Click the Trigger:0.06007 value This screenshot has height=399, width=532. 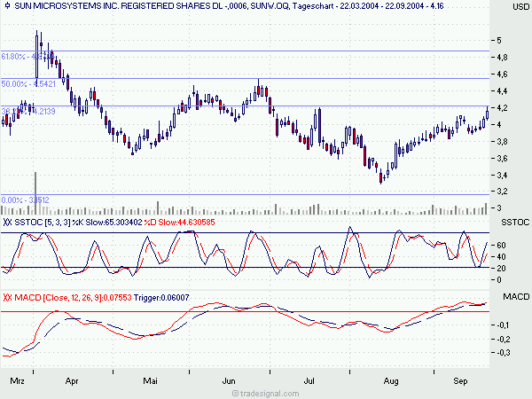pyautogui.click(x=161, y=298)
